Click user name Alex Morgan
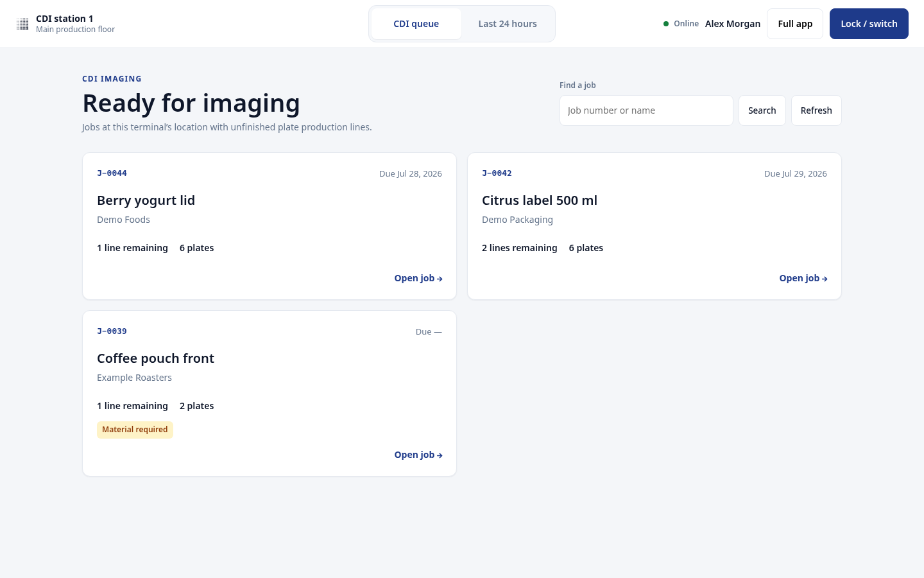 coord(733,24)
